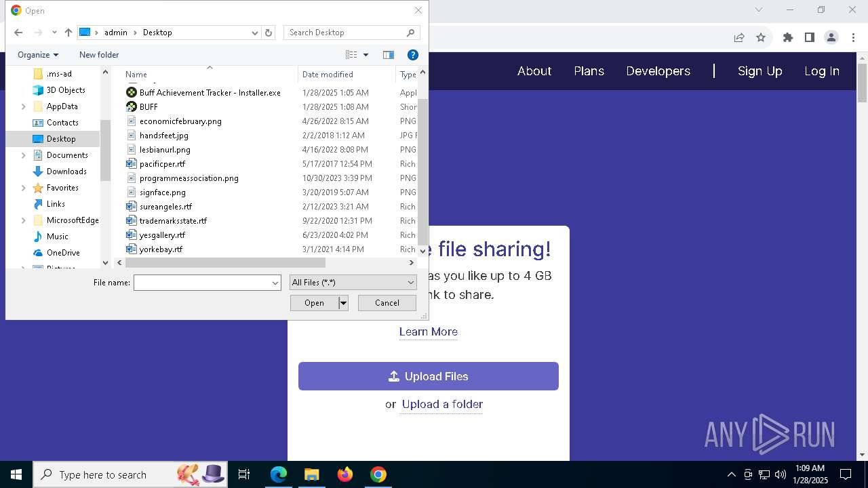Click the forward navigation arrow in the dialog
Viewport: 868px width, 488px height.
[x=38, y=33]
